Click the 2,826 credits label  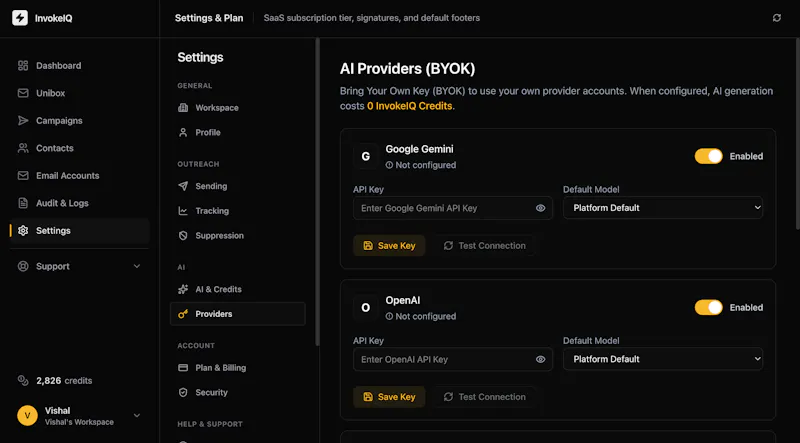(64, 381)
